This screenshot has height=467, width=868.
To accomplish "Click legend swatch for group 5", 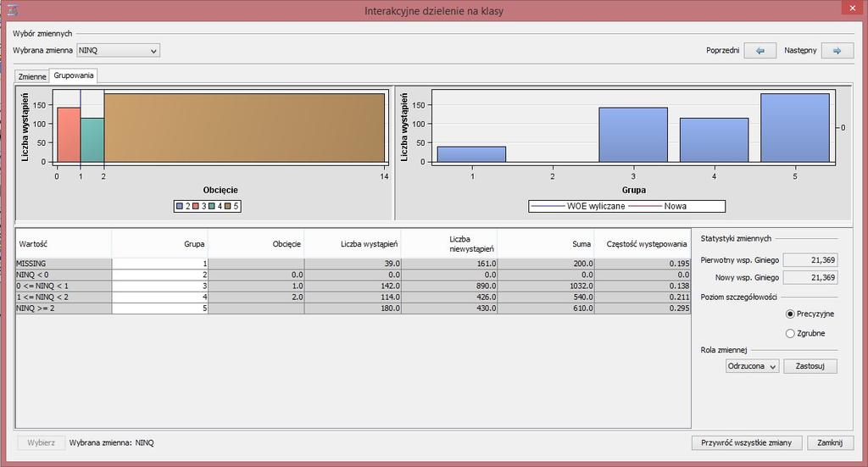I will click(227, 207).
